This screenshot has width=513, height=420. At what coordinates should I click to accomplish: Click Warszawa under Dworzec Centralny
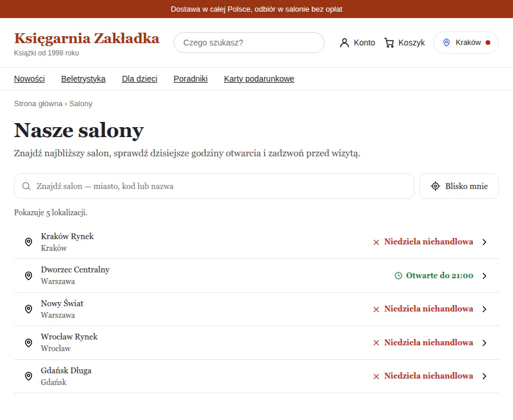[x=58, y=282]
